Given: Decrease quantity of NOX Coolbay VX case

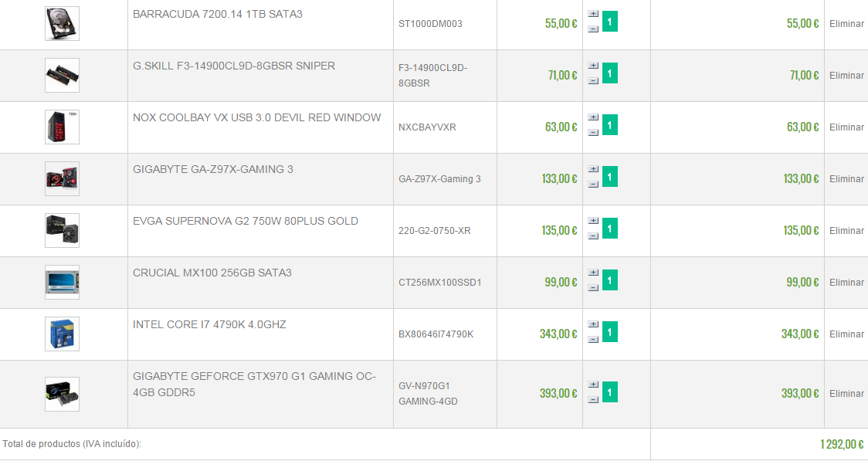Looking at the screenshot, I should tap(593, 133).
